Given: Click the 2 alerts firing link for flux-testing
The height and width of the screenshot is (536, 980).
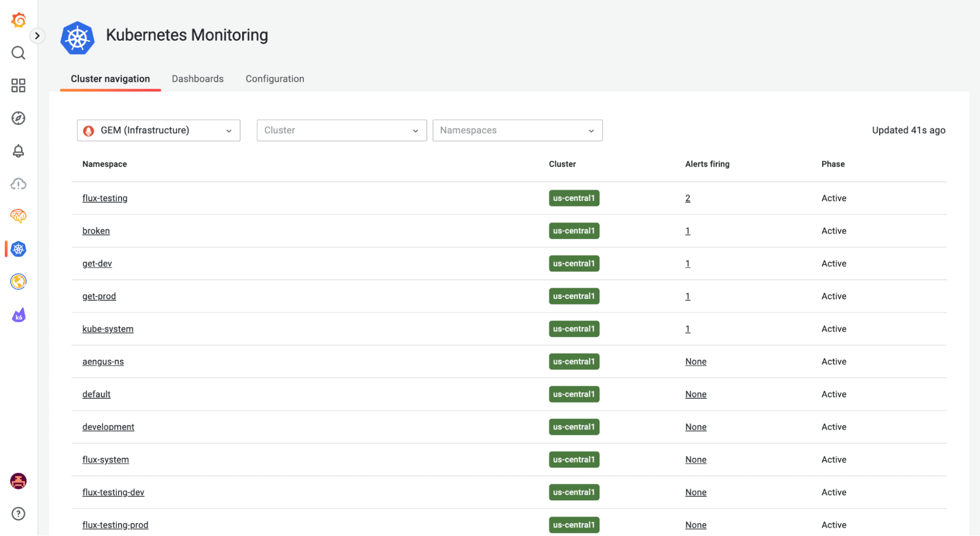Looking at the screenshot, I should (687, 198).
